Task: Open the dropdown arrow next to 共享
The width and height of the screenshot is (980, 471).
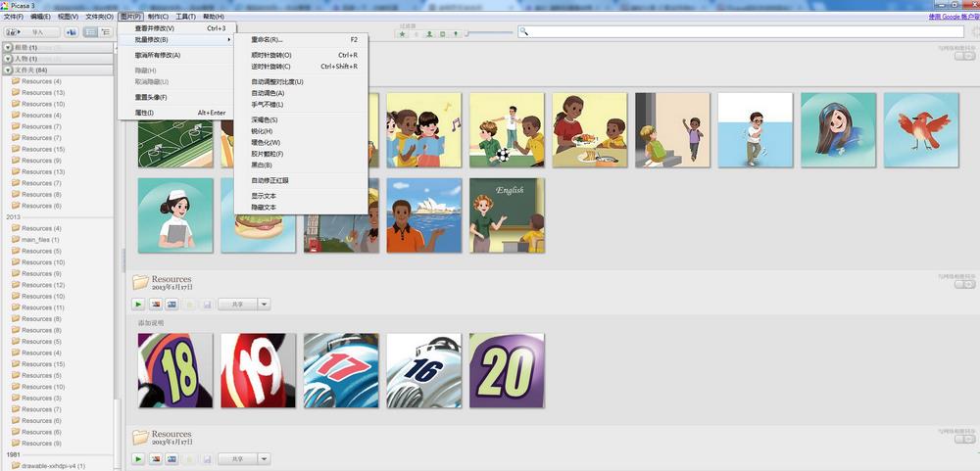Action: pyautogui.click(x=264, y=305)
